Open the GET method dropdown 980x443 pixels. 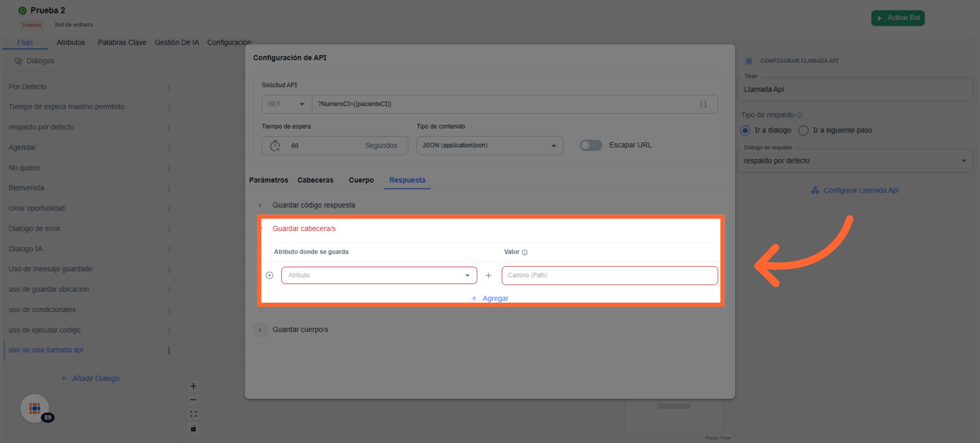tap(287, 104)
